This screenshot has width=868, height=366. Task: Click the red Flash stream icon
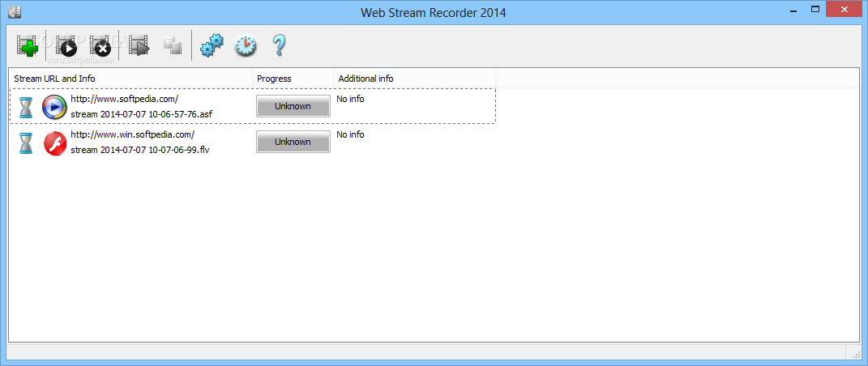55,143
